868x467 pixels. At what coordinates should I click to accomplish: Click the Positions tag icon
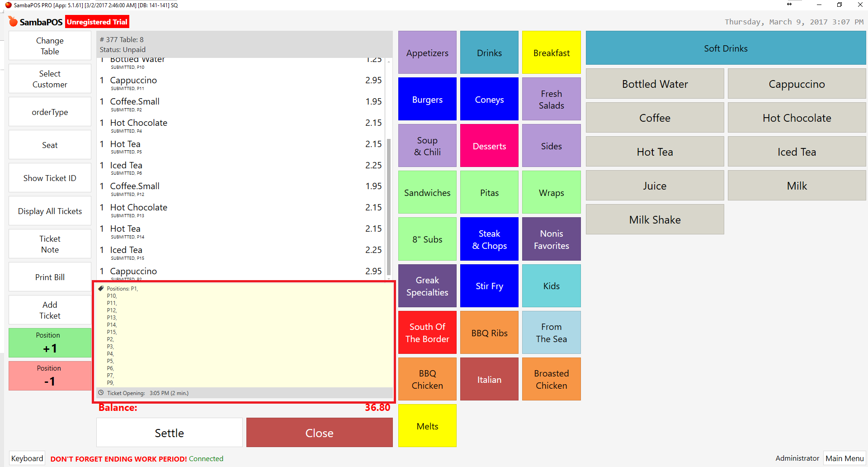click(101, 288)
